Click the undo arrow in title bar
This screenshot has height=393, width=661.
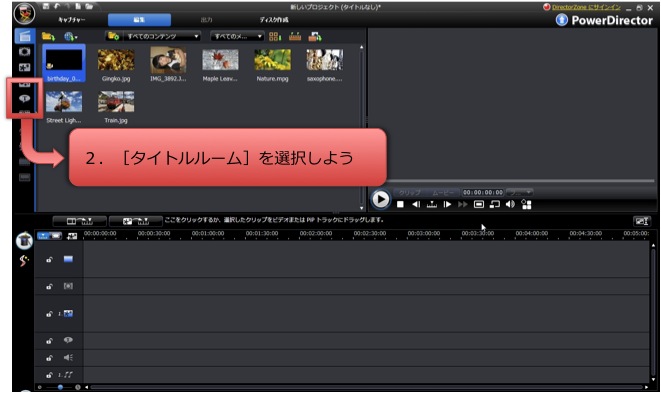click(56, 6)
